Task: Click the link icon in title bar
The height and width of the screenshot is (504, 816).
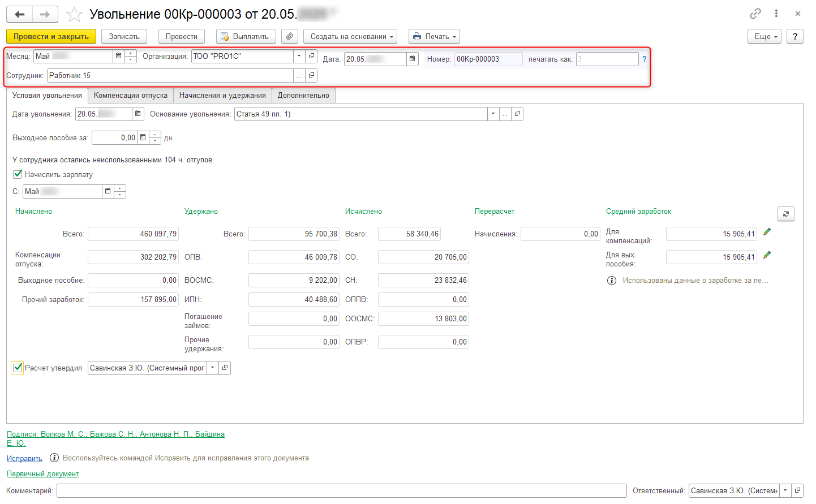Action: pyautogui.click(x=755, y=14)
